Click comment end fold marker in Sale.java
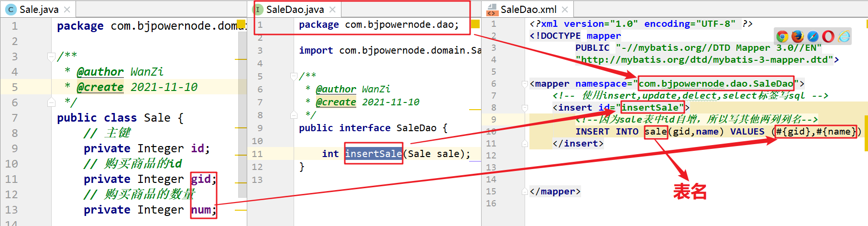The image size is (868, 226). click(51, 102)
